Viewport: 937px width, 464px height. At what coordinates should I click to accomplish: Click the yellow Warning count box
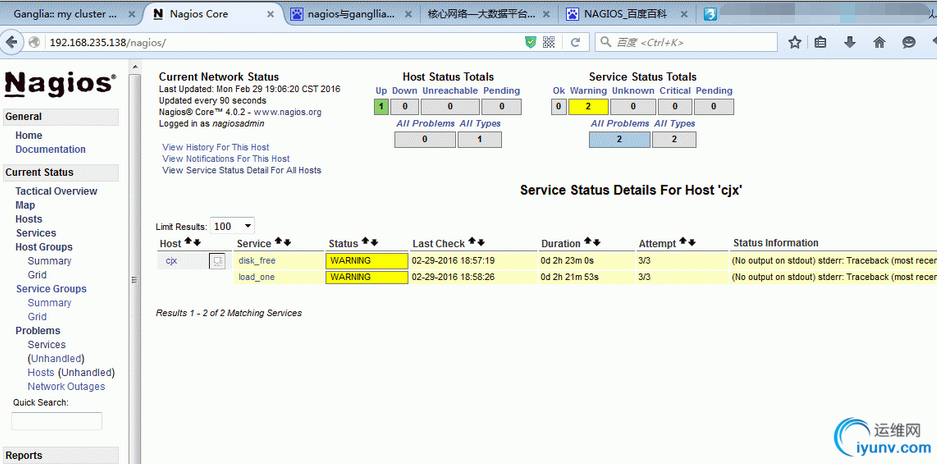(x=588, y=106)
